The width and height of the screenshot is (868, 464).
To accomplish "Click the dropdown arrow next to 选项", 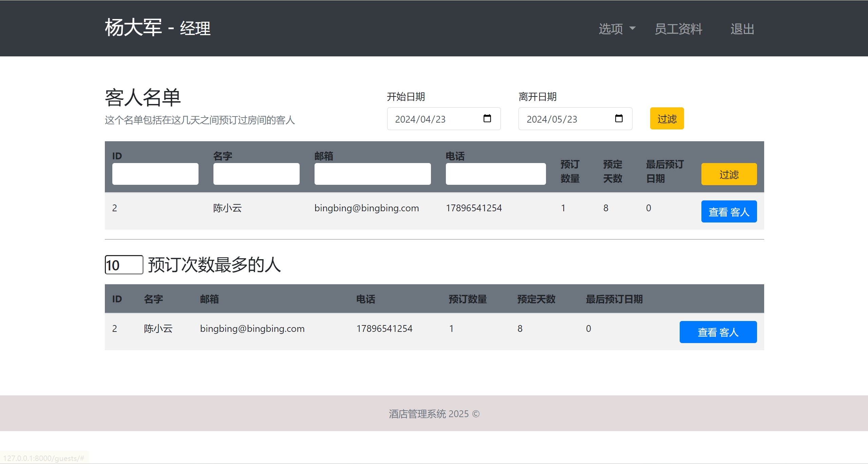I will pyautogui.click(x=632, y=28).
